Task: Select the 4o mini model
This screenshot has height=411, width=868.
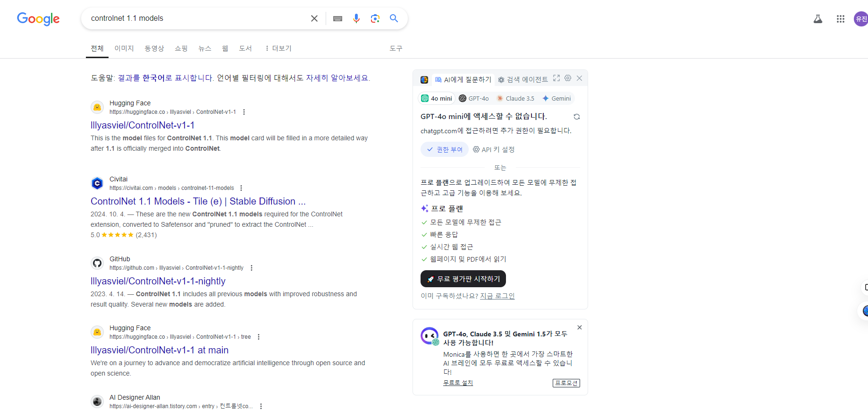Action: pyautogui.click(x=437, y=98)
